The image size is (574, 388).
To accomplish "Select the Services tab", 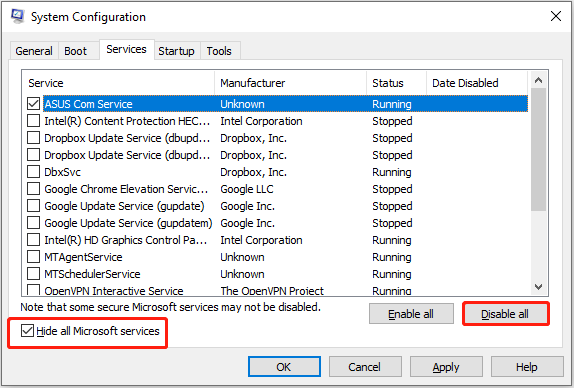I will point(126,49).
